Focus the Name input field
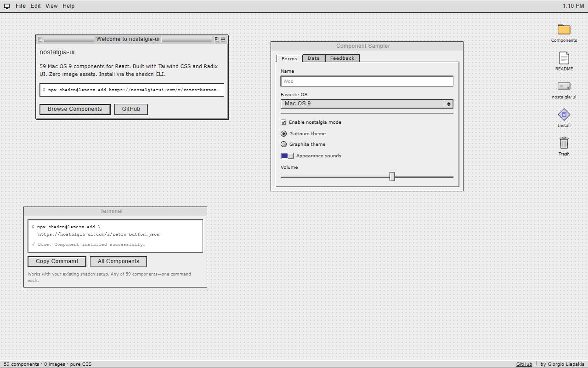 [367, 81]
